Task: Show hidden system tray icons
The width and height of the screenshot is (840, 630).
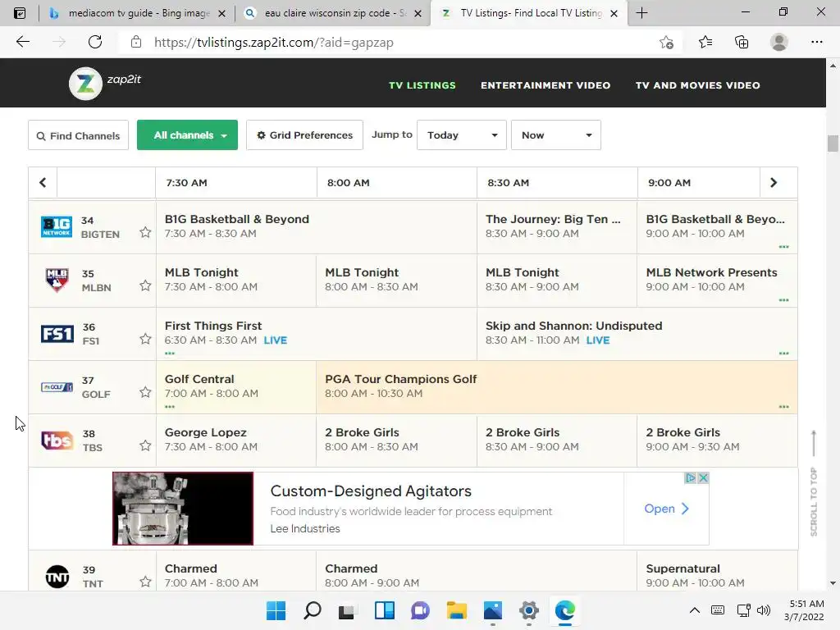Action: pyautogui.click(x=694, y=610)
